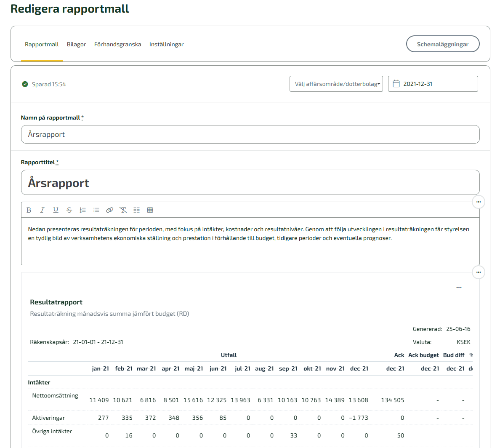Click the Sparad 15:54 status text
This screenshot has width=500, height=448.
click(49, 84)
